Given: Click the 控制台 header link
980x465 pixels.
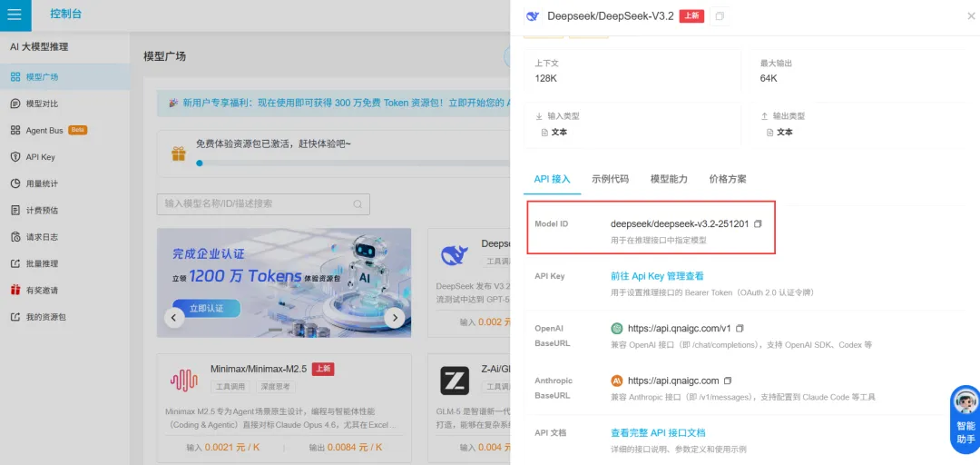Looking at the screenshot, I should (x=65, y=14).
